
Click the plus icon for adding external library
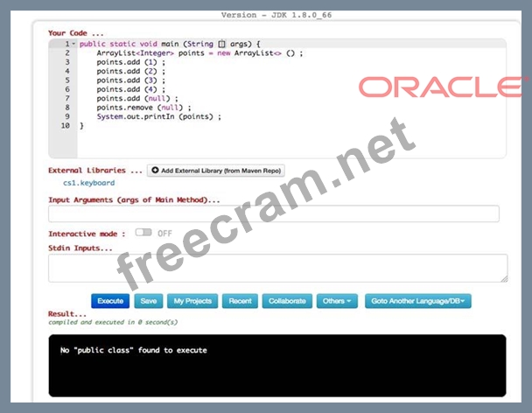point(155,171)
